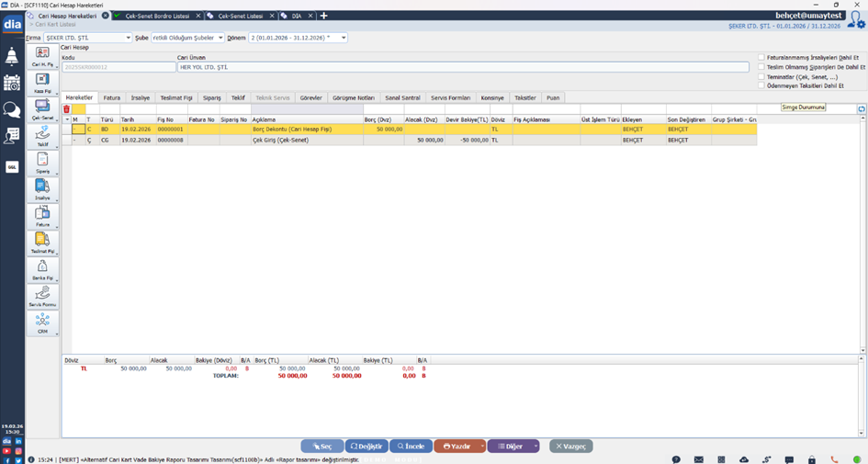868x464 pixels.
Task: Open the Banka Fişi icon
Action: (x=42, y=267)
